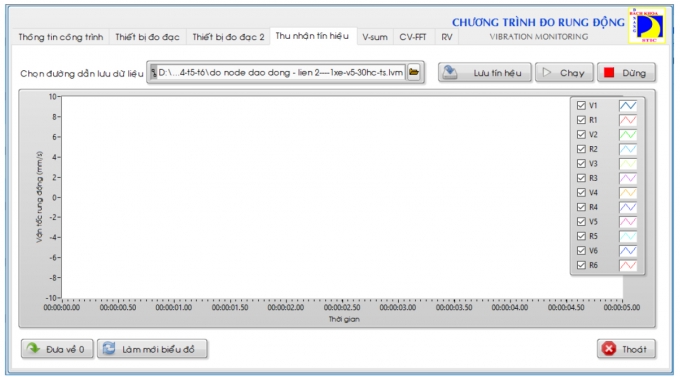Click the Đưa về 0 reset button
680x377 pixels.
(x=57, y=349)
